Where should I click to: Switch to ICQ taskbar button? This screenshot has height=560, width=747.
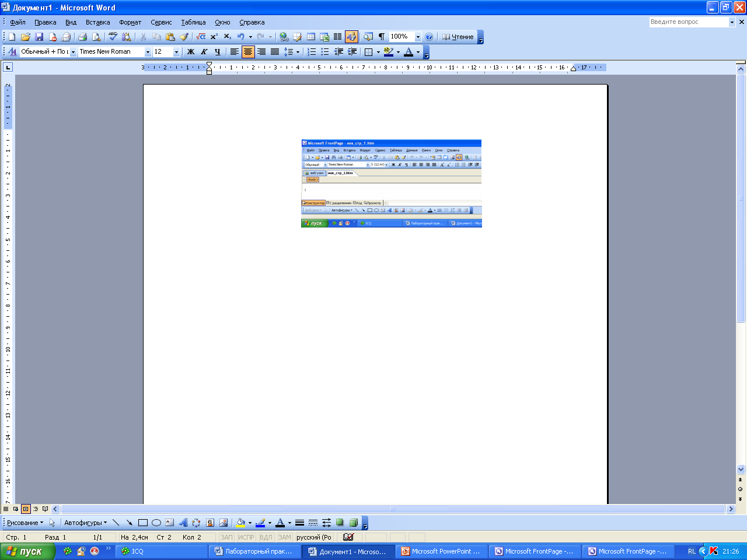pos(162,551)
